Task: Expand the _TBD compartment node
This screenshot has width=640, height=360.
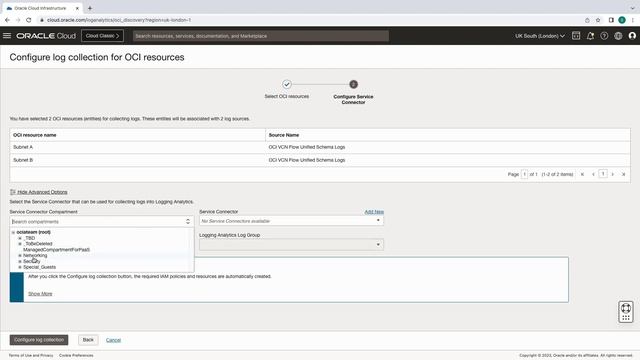Action: point(20,238)
